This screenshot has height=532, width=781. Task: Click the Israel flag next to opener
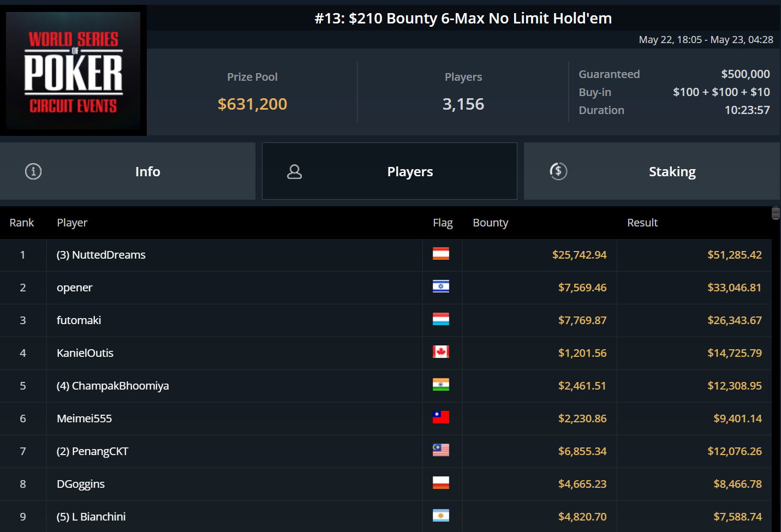click(x=441, y=286)
